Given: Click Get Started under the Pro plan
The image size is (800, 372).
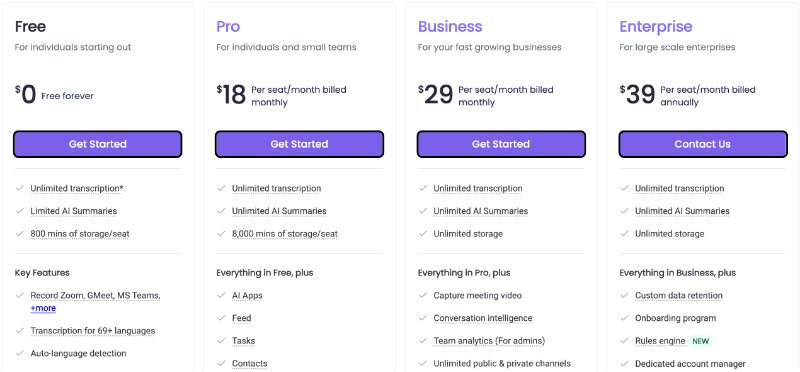Looking at the screenshot, I should tap(299, 144).
